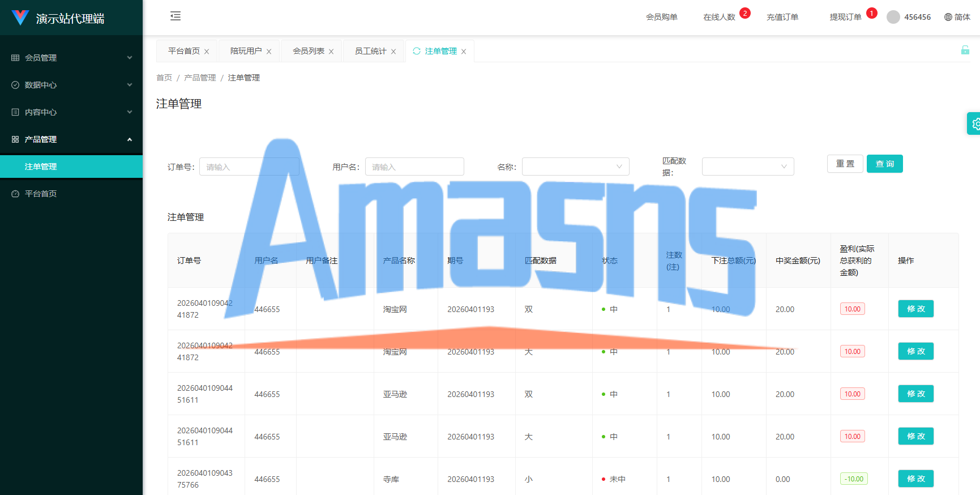Switch to the 会员列表 tab
This screenshot has height=495, width=980.
point(309,51)
